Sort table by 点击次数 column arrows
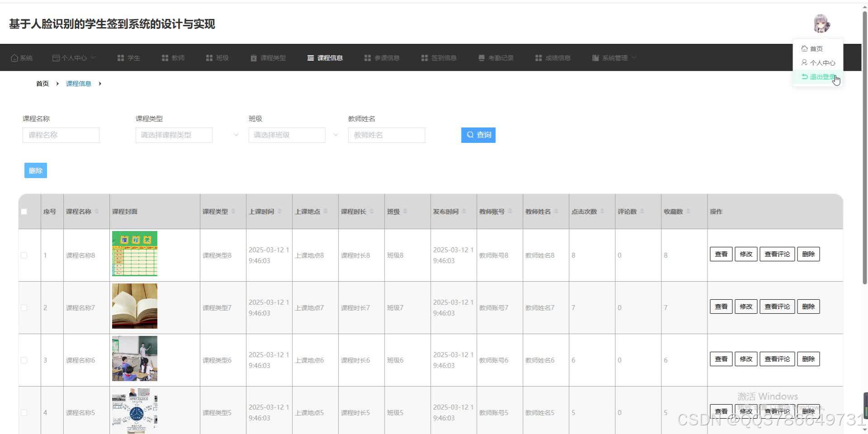This screenshot has height=434, width=868. click(x=602, y=211)
